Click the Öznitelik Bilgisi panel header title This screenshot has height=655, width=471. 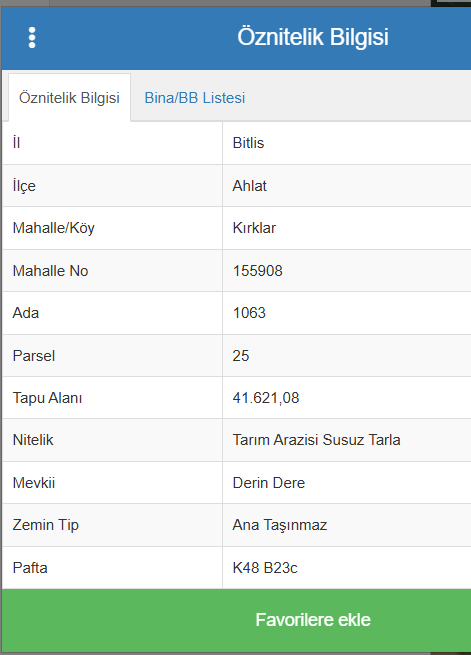[x=313, y=37]
